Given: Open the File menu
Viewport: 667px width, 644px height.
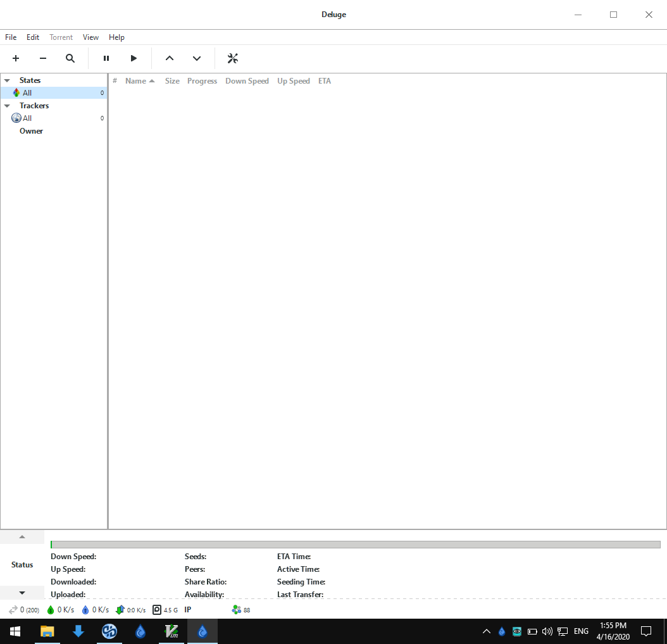Looking at the screenshot, I should point(11,37).
